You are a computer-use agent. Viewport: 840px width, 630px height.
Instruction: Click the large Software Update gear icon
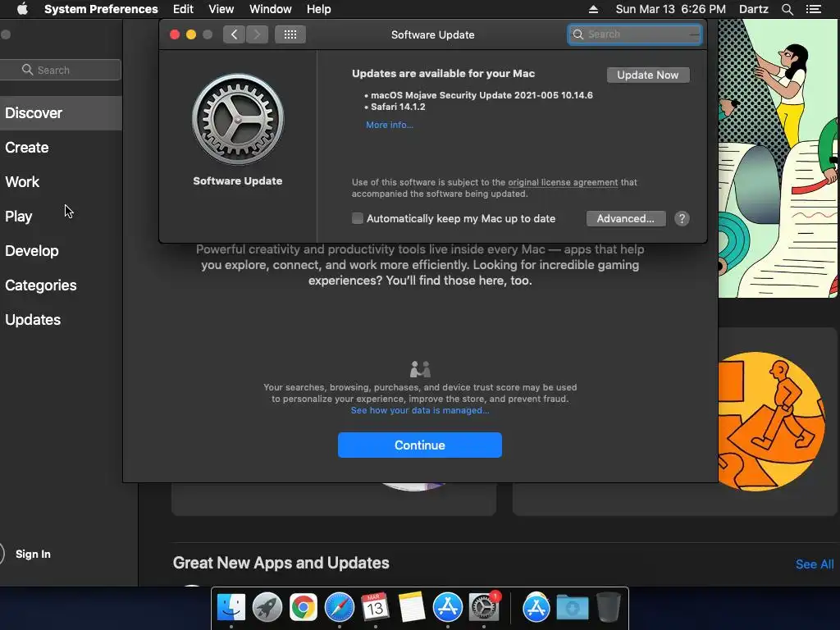point(238,120)
